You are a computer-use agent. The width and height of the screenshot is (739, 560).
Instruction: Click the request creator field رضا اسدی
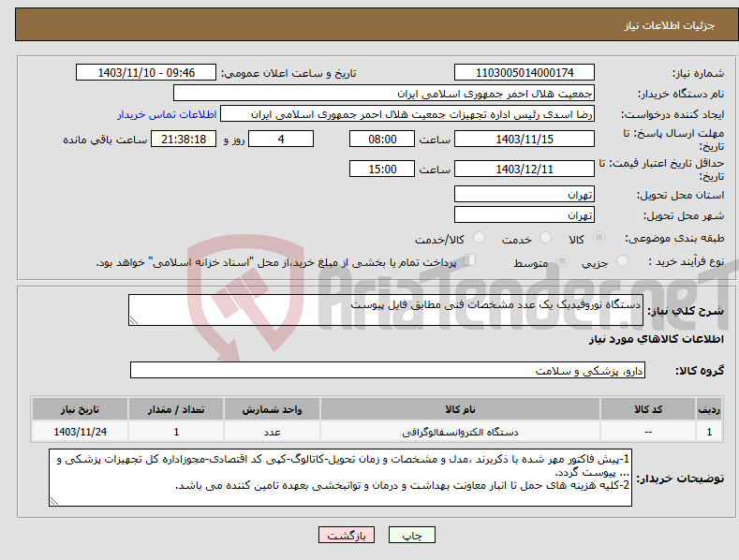[x=407, y=114]
